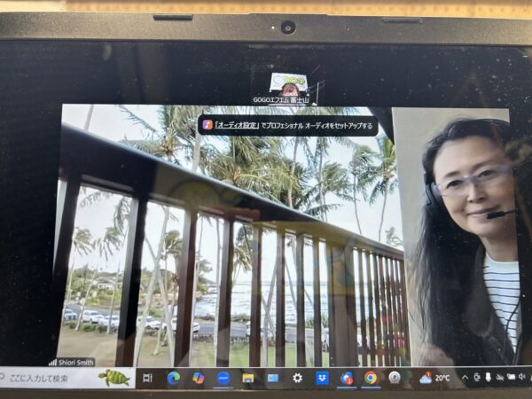The width and height of the screenshot is (532, 399).
Task: Expand the hidden system tray icons chevron
Action: (x=464, y=378)
